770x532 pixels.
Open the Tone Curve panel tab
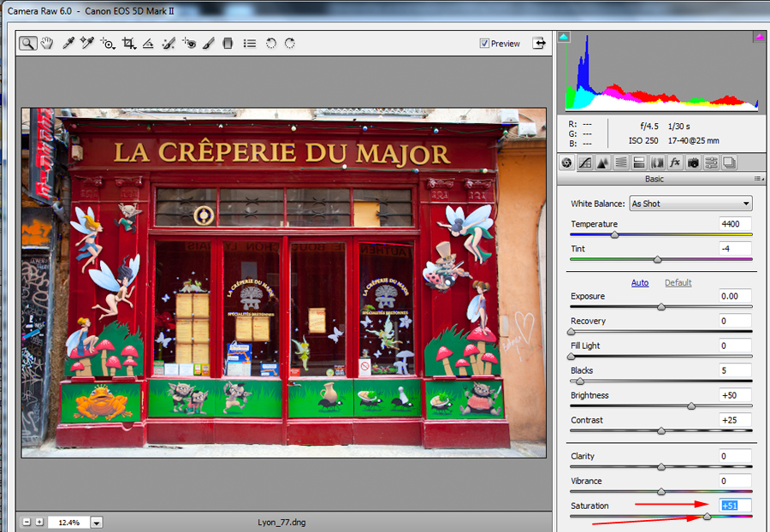[x=585, y=163]
